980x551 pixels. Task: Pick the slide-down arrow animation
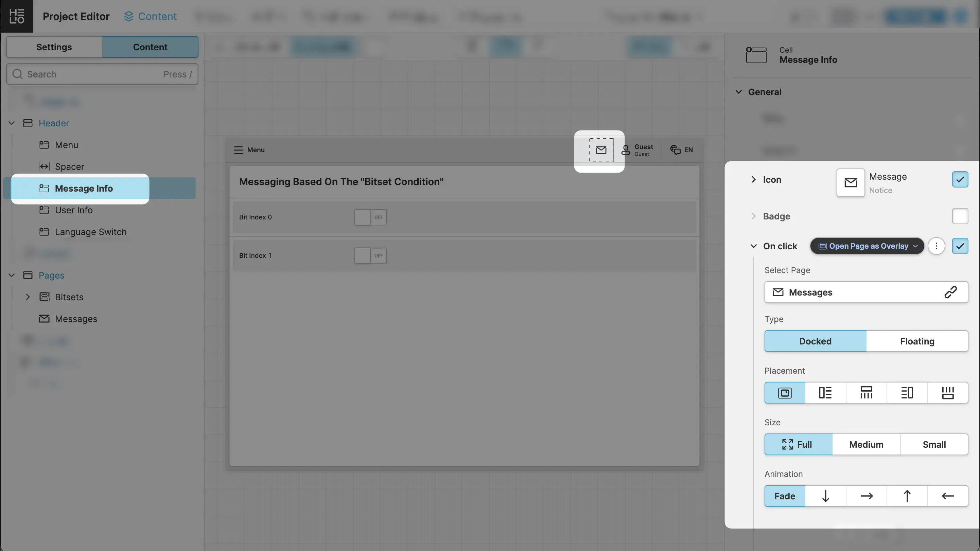pyautogui.click(x=825, y=496)
